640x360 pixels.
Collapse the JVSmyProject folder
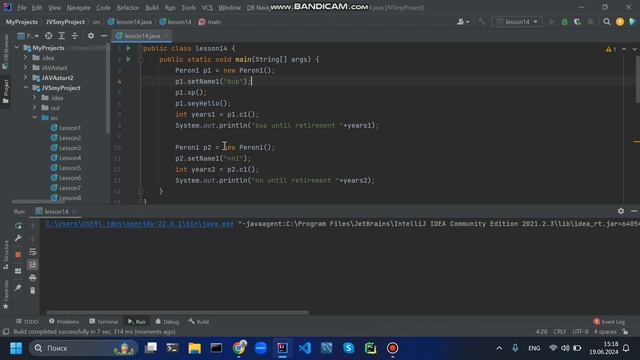coord(26,88)
